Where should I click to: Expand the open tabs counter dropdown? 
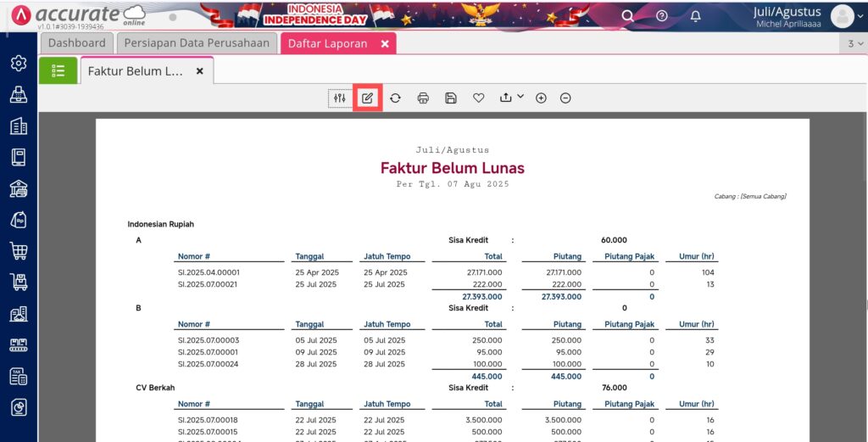(854, 44)
